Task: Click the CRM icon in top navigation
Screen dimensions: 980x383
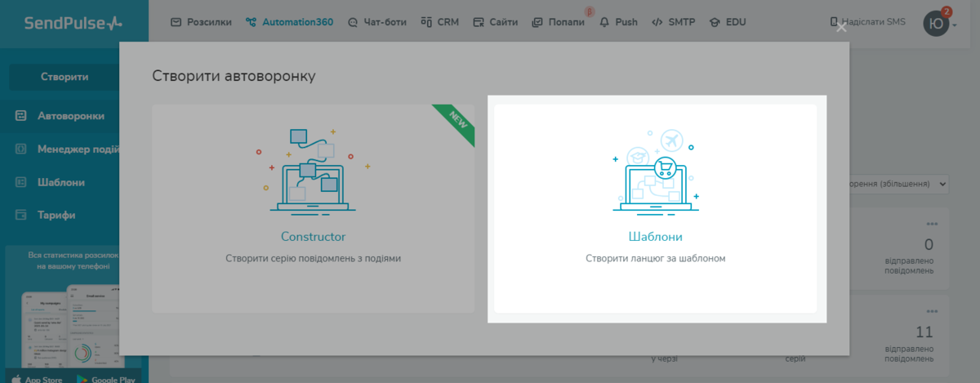Action: click(427, 22)
